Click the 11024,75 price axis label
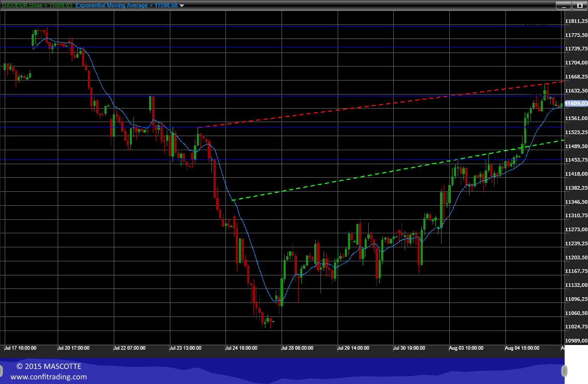 coord(577,327)
